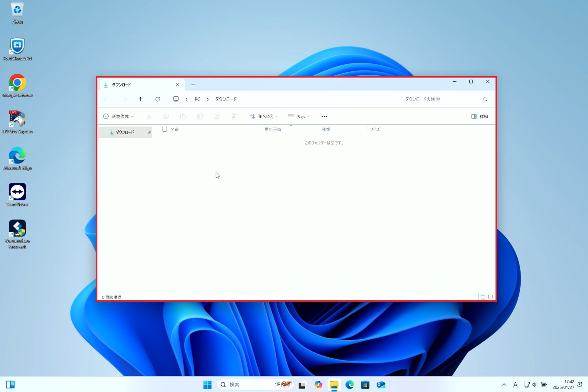Click the taskbar 検索 search box
This screenshot has width=588, height=392.
255,385
